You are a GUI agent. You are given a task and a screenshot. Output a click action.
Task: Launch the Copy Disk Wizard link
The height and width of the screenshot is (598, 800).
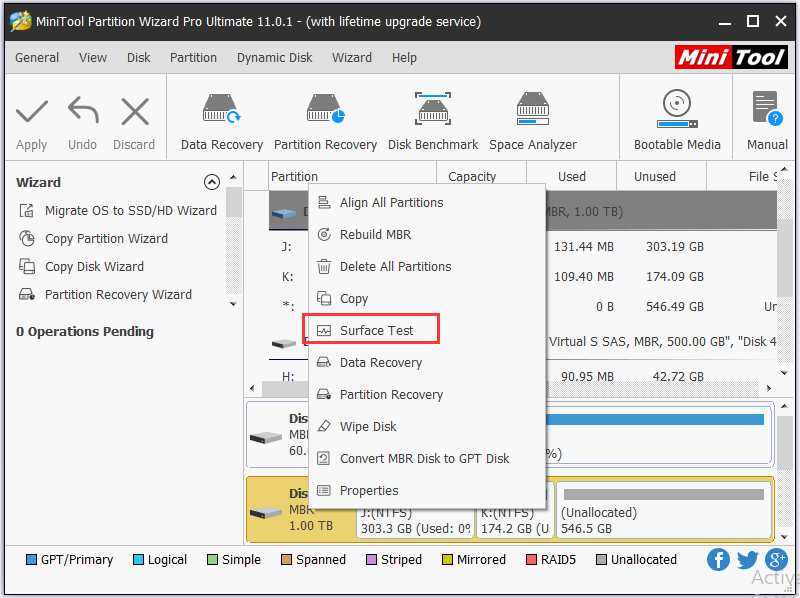tap(94, 267)
